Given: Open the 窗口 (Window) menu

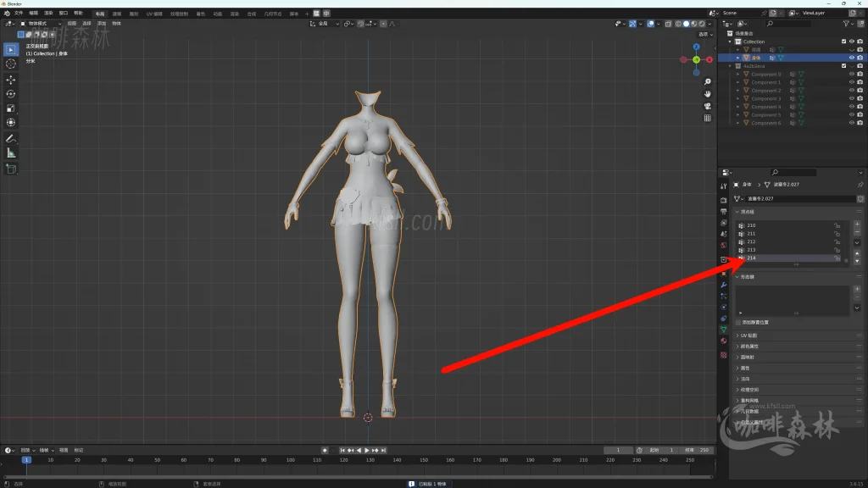Looking at the screenshot, I should [x=63, y=14].
